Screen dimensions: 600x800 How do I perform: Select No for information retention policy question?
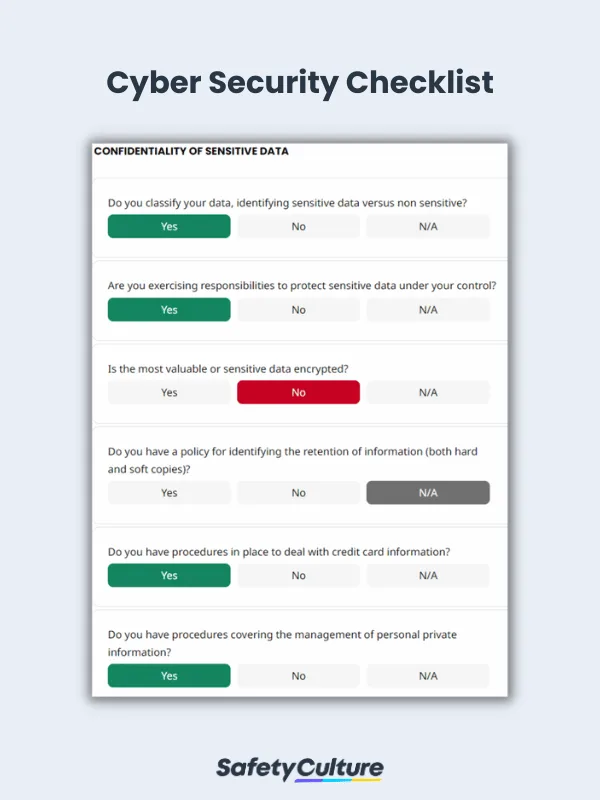pos(298,492)
